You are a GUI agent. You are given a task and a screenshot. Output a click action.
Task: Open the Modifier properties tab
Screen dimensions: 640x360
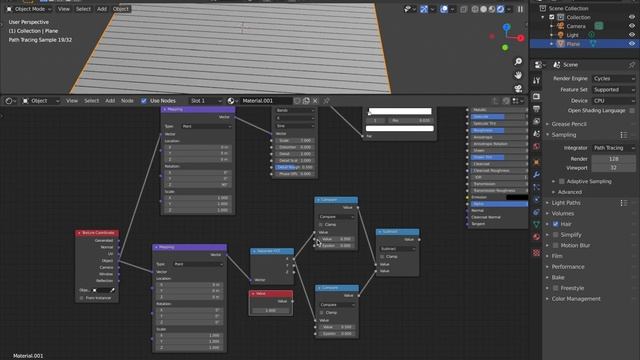tap(536, 175)
